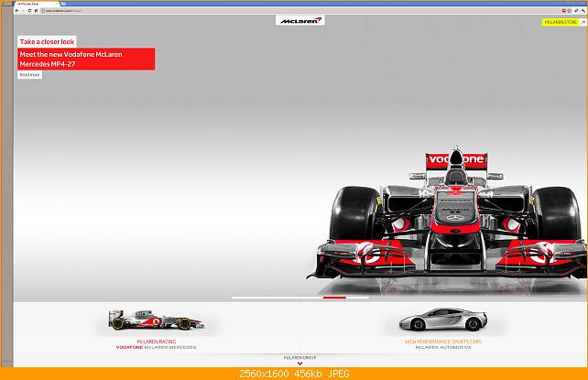Click the McLaren Racing F1 car thumbnail
588x380 pixels.
click(x=157, y=320)
